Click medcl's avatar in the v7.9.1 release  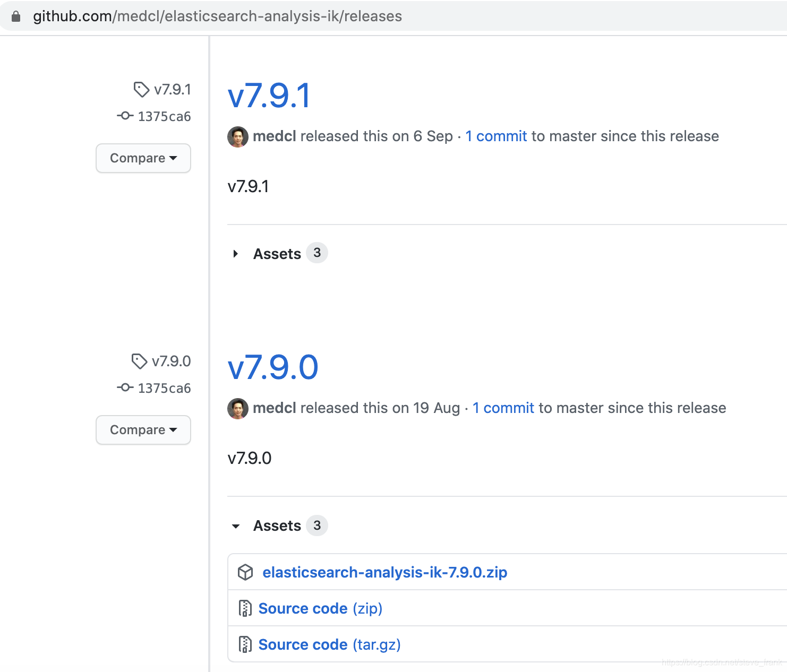238,136
